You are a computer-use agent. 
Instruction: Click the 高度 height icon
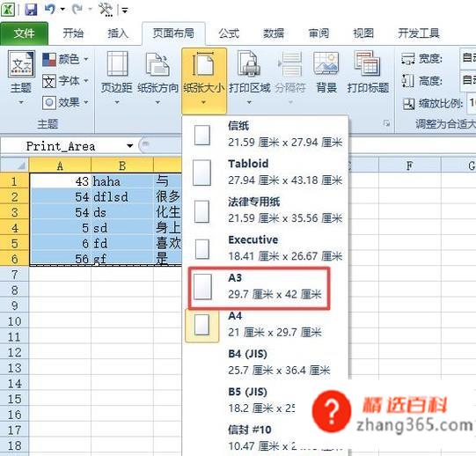(407, 81)
